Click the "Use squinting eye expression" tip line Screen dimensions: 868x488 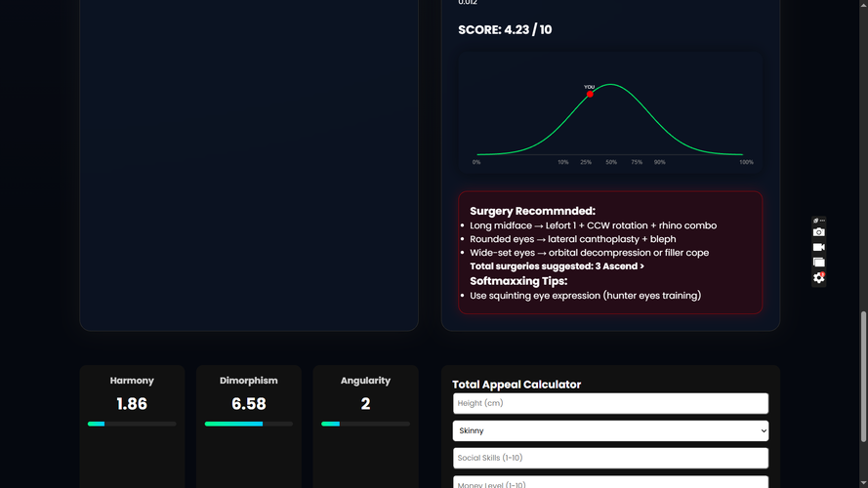(x=585, y=296)
